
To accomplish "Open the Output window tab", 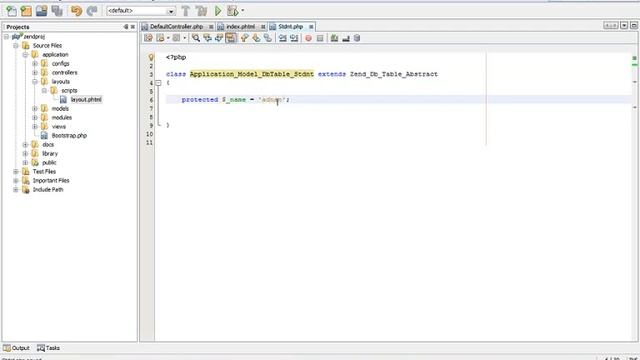I will (x=17, y=348).
